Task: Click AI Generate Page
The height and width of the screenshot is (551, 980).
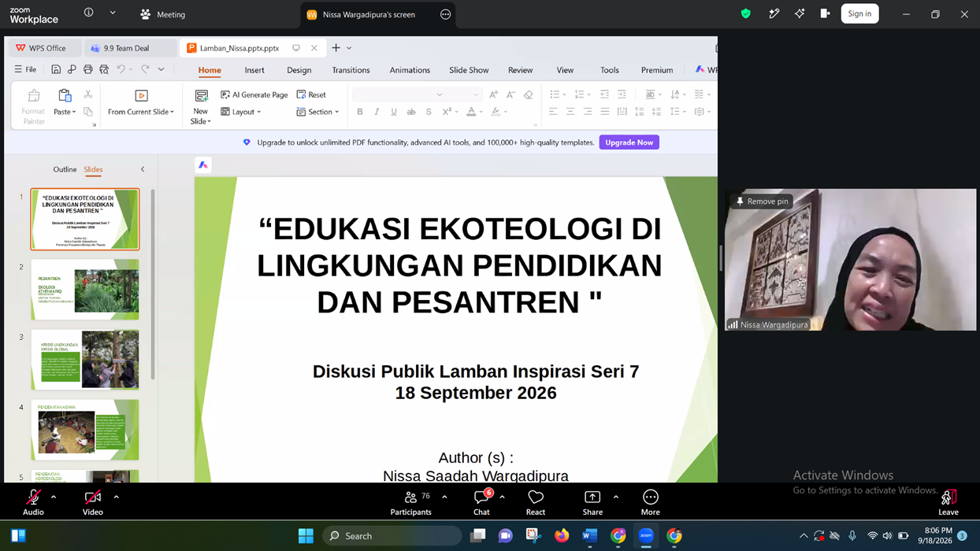Action: 254,94
